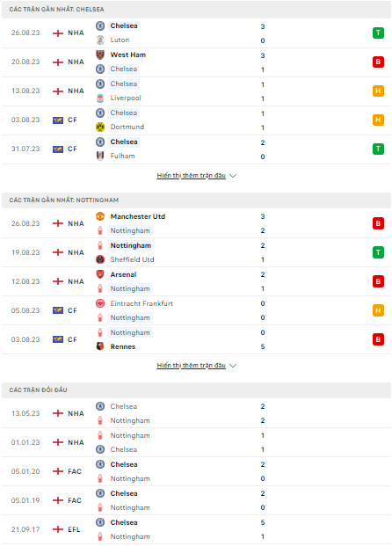The width and height of the screenshot is (392, 546).
Task: Click the West Ham club crest
Action: [100, 55]
